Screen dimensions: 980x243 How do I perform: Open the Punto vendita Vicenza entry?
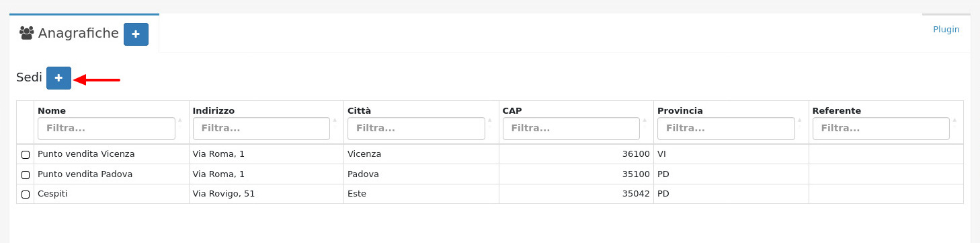[86, 154]
